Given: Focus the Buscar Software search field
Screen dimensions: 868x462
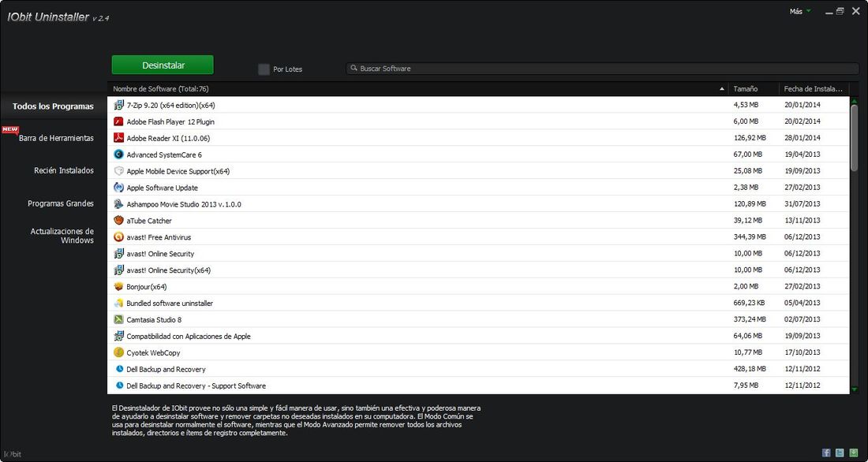Looking at the screenshot, I should (x=602, y=69).
